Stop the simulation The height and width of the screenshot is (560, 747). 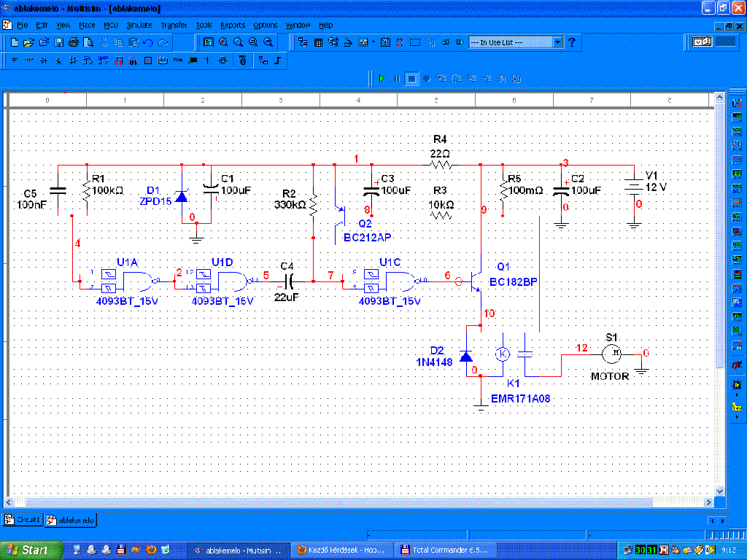pyautogui.click(x=411, y=79)
